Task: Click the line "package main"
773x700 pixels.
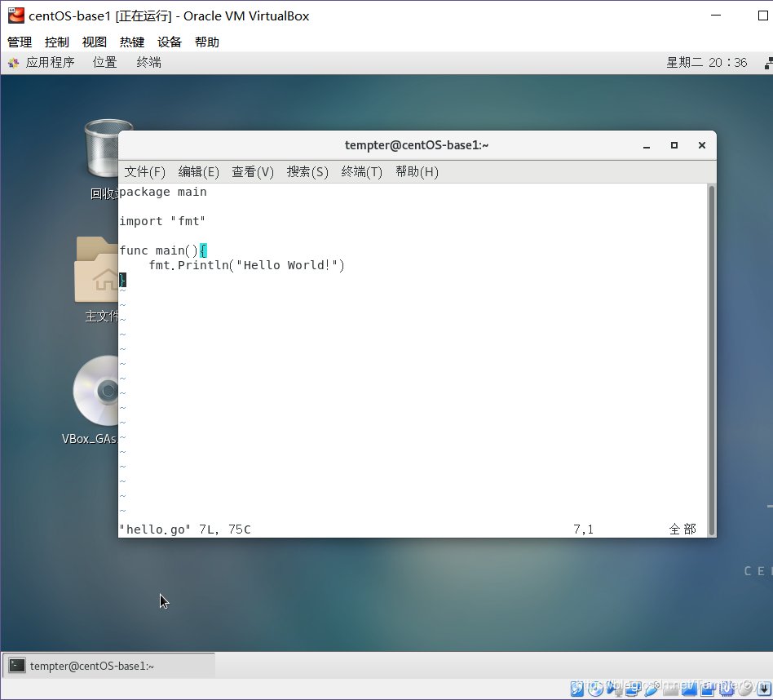Action: [163, 192]
